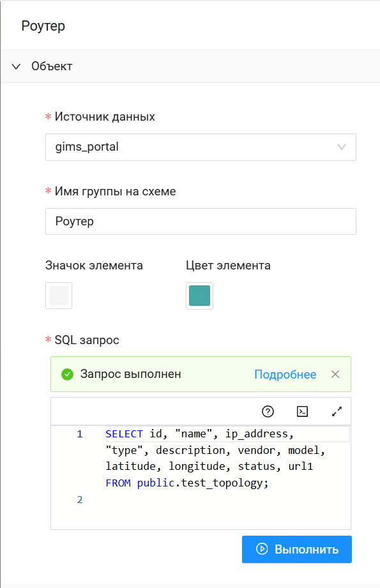Click the 'Запрос выполнен' status message

click(x=130, y=374)
